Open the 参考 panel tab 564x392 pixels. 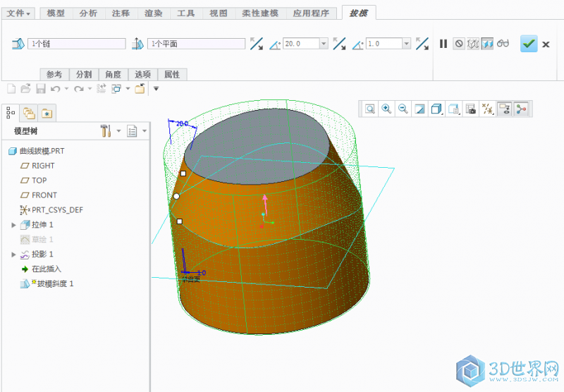(x=54, y=74)
